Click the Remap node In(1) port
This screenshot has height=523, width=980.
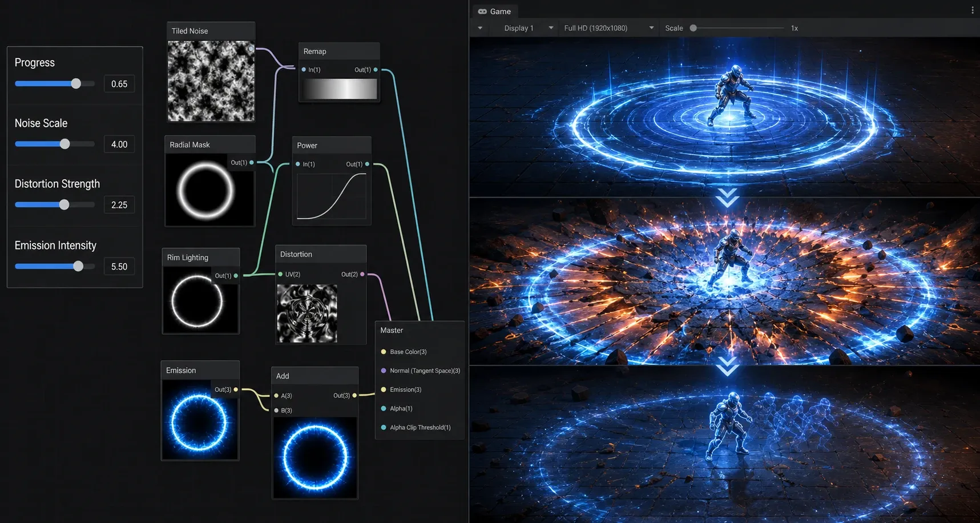tap(304, 70)
